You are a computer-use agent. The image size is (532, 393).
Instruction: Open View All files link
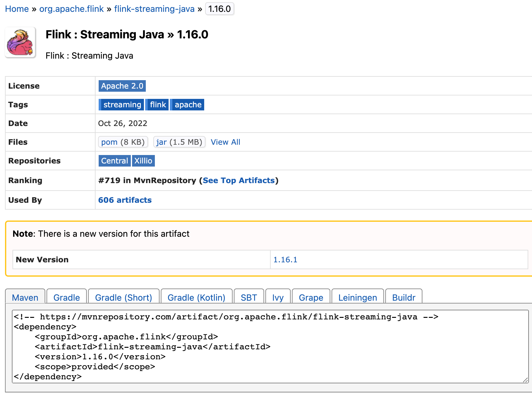225,142
